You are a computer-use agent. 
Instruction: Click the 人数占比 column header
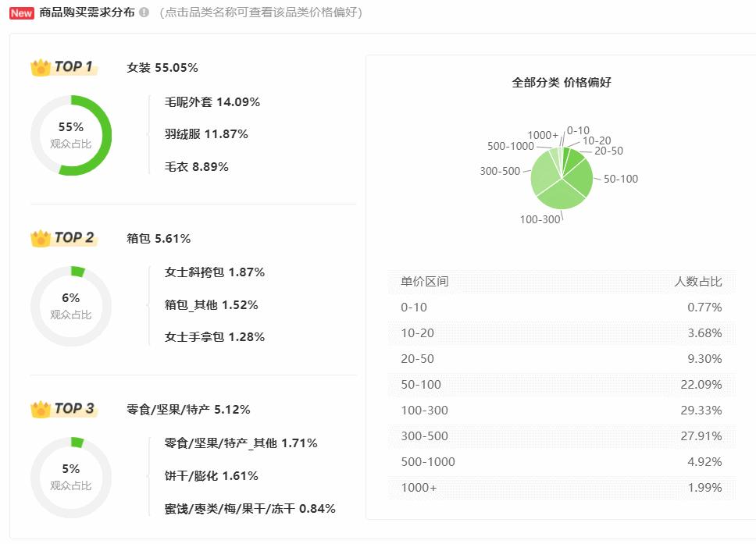click(697, 282)
